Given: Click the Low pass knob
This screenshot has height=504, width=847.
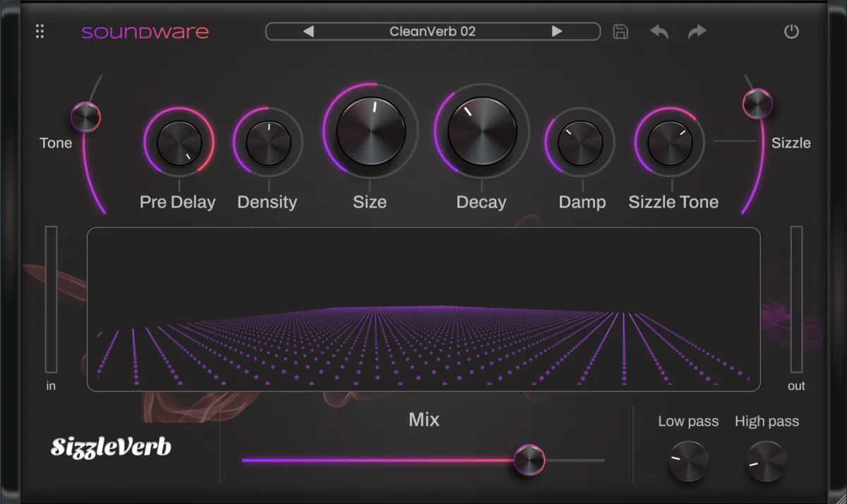Looking at the screenshot, I should pyautogui.click(x=688, y=461).
